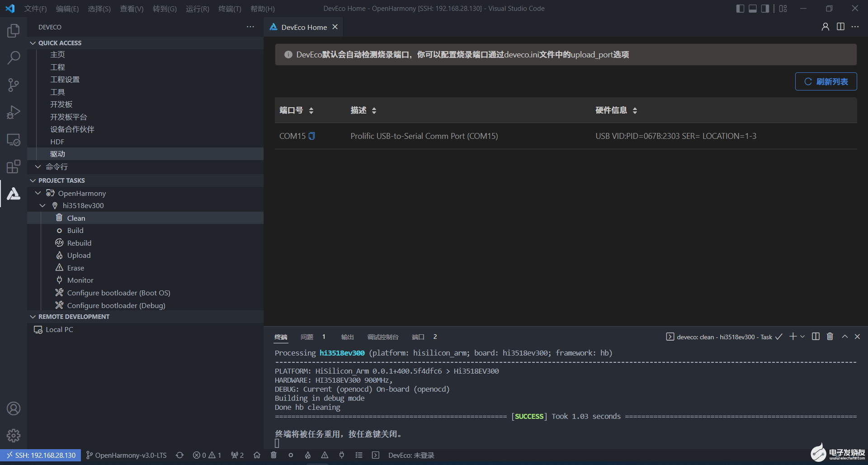This screenshot has height=465, width=868.
Task: Split the editor to the right
Action: (x=840, y=27)
